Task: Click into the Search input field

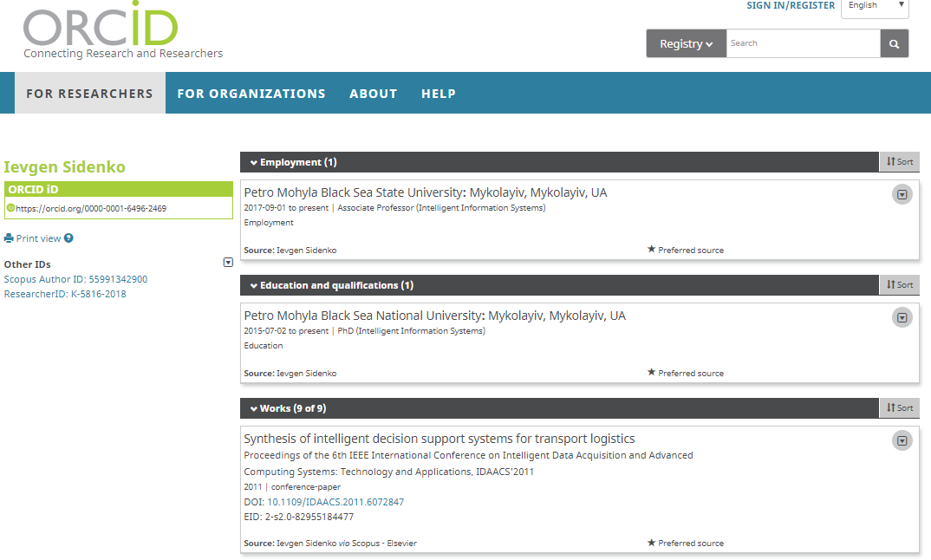Action: pos(803,43)
